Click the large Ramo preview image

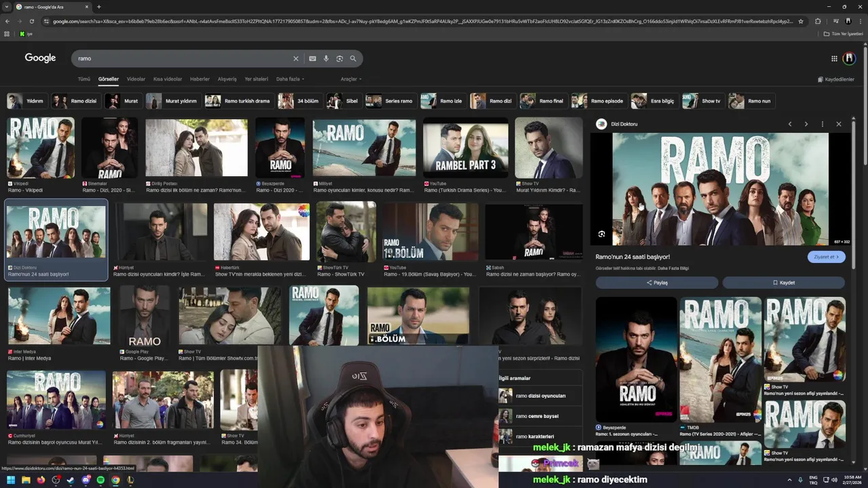click(720, 189)
